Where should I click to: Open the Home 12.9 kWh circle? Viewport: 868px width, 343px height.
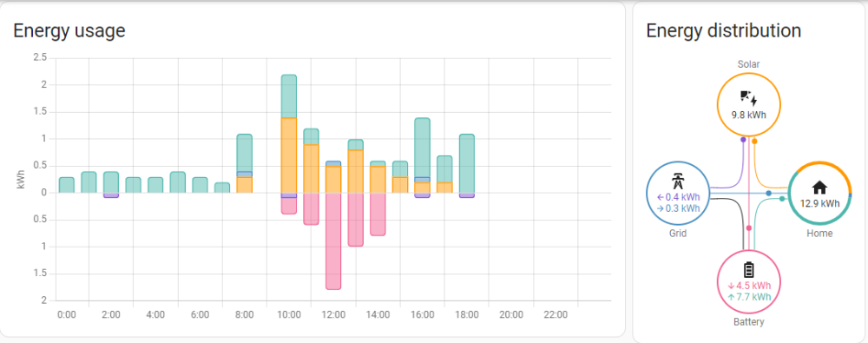[x=820, y=194]
